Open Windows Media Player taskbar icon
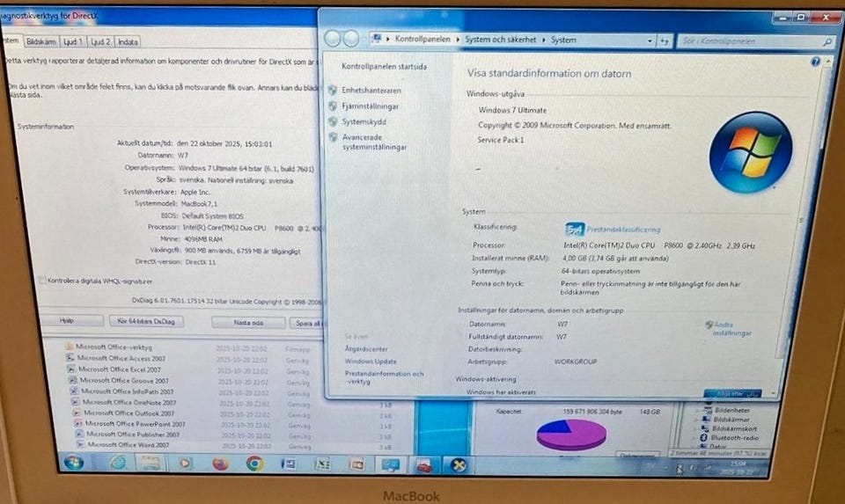This screenshot has width=845, height=504. (x=185, y=463)
